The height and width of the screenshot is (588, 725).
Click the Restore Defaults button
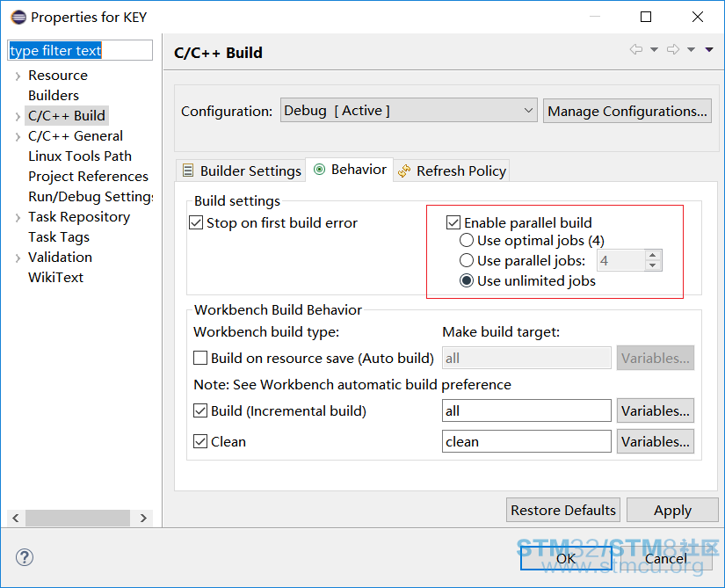pyautogui.click(x=563, y=510)
